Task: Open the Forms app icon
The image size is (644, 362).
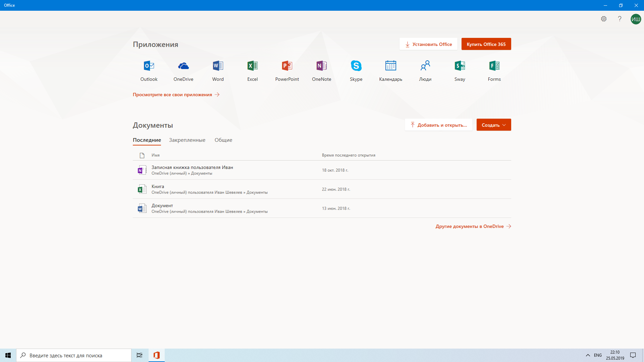Action: coord(494,66)
